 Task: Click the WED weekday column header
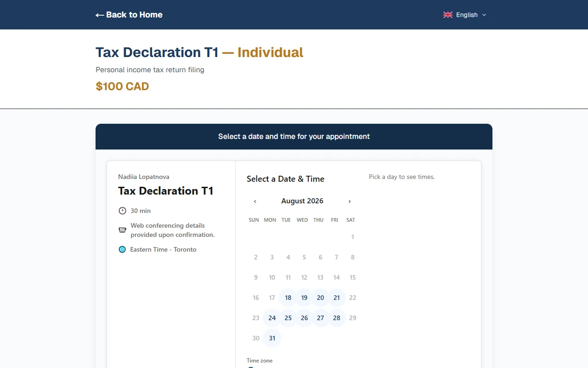click(302, 220)
